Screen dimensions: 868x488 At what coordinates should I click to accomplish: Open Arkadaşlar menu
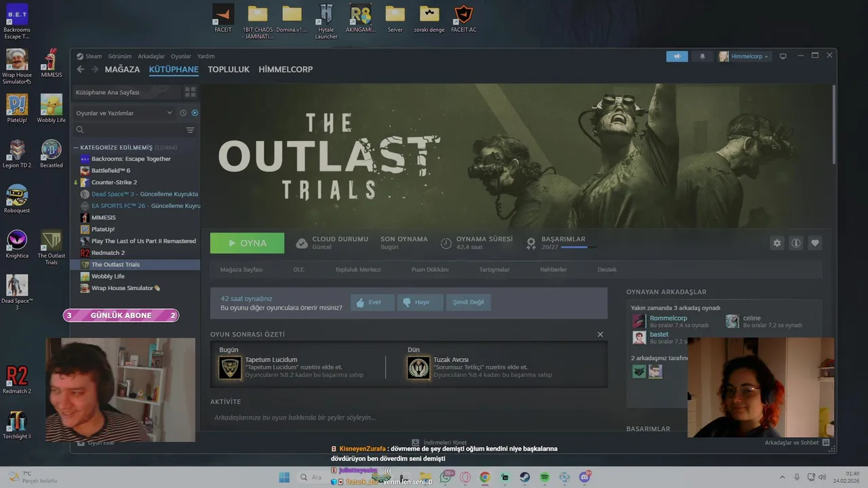151,56
